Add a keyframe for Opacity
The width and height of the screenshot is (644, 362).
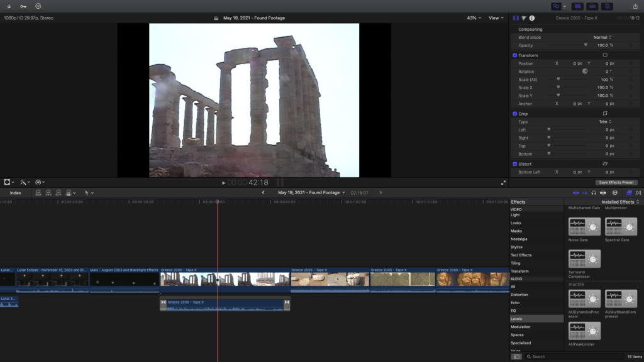pos(631,45)
